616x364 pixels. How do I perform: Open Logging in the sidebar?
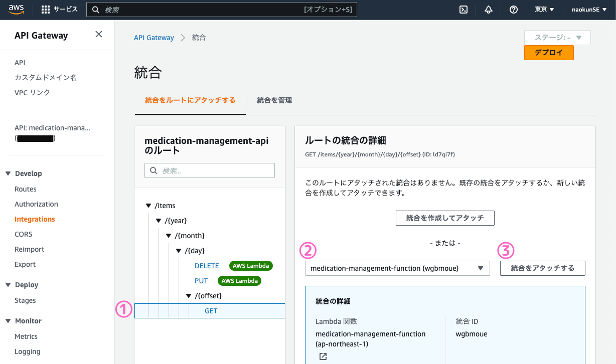click(28, 351)
